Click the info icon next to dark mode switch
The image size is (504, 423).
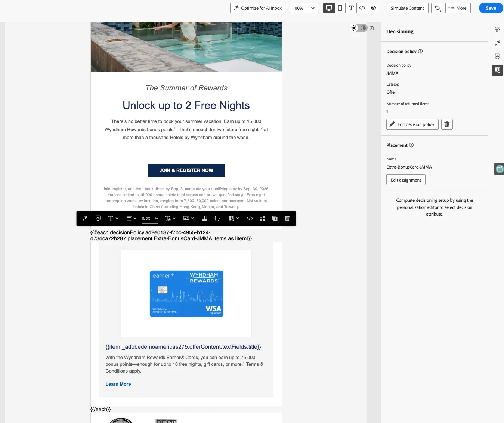(x=372, y=28)
